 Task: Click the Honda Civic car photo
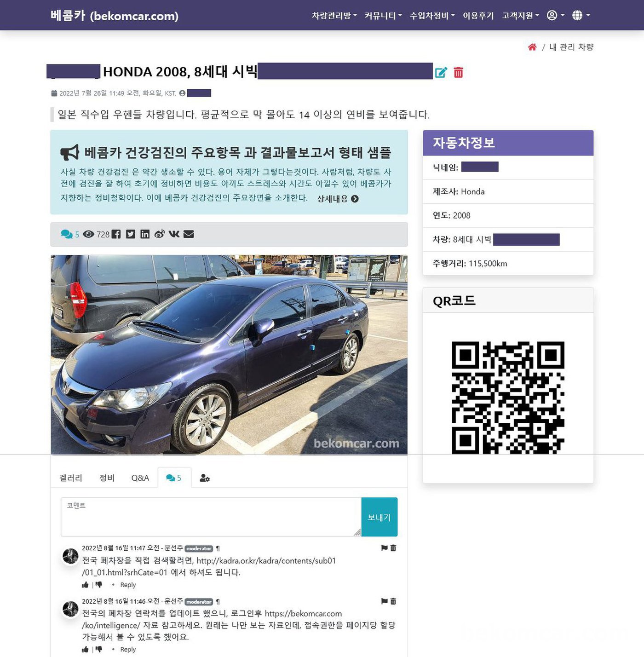pos(229,355)
